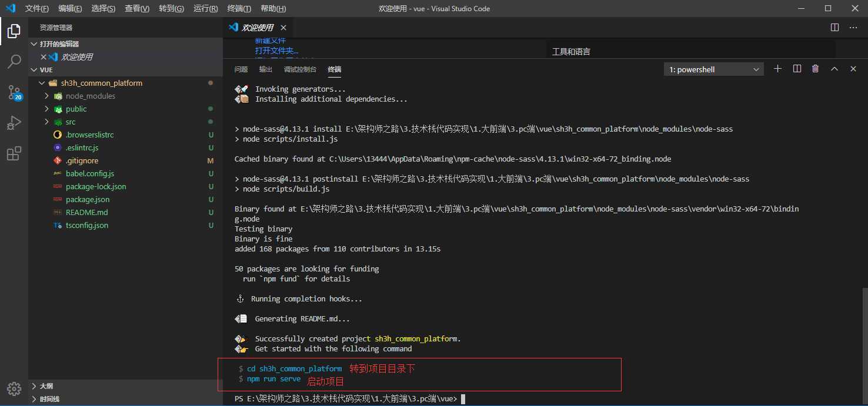
Task: Select 欢迎使用 in the open editors list
Action: (77, 57)
